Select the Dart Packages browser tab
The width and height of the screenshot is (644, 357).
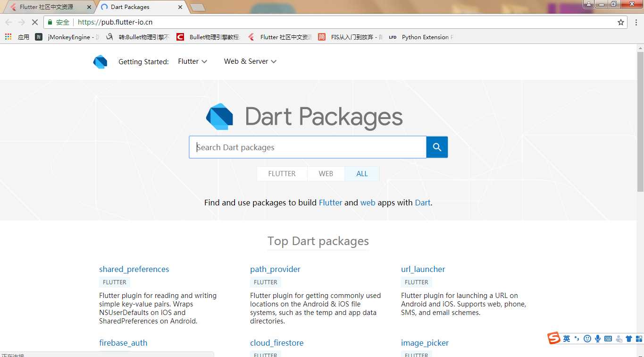(142, 7)
